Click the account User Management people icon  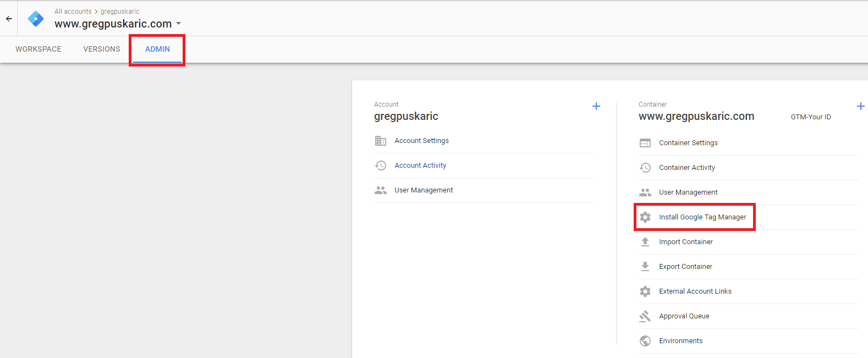pyautogui.click(x=381, y=190)
